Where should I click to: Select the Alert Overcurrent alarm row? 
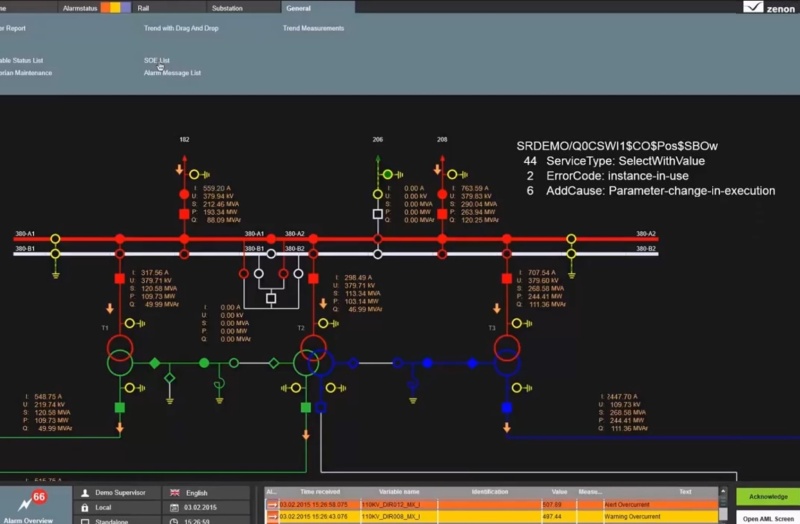point(500,505)
